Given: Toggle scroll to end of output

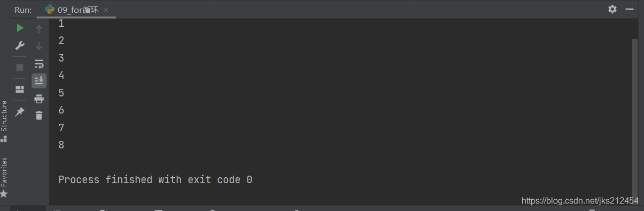Looking at the screenshot, I should click(39, 81).
